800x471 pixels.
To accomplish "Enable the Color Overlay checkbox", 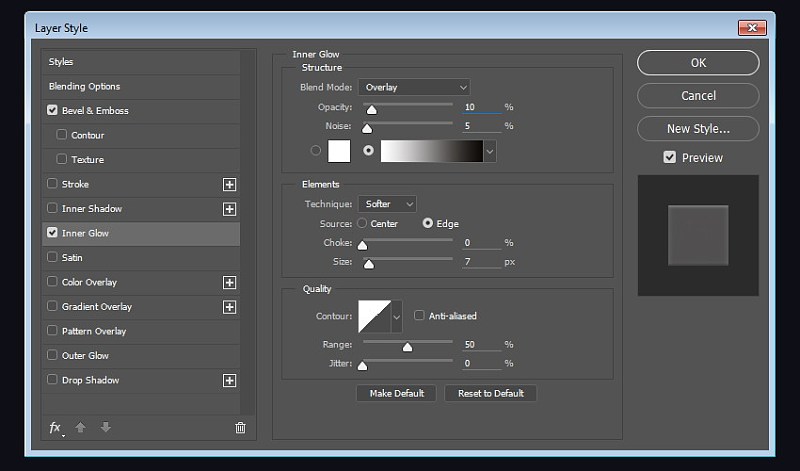I will point(52,281).
